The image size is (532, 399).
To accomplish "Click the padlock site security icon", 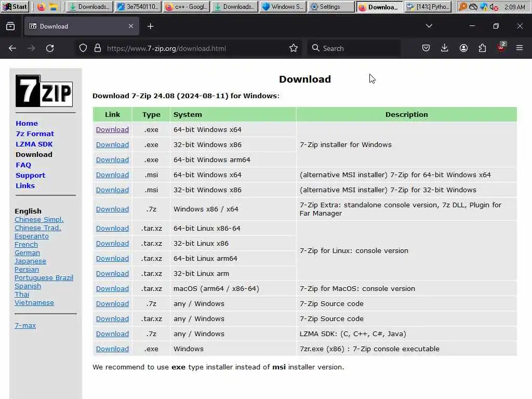I will (98, 48).
